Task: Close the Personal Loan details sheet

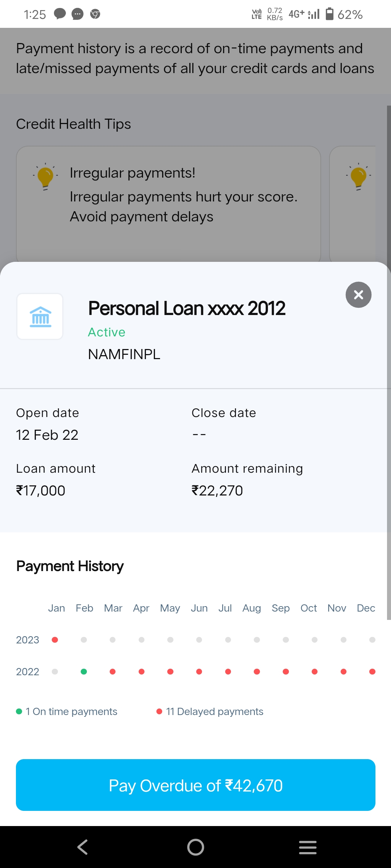Action: coord(358,295)
